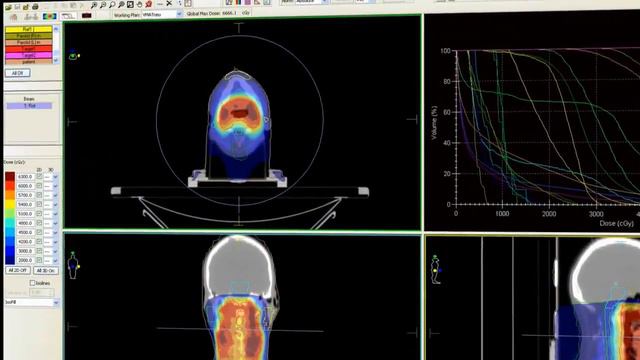Image resolution: width=640 pixels, height=360 pixels.
Task: Click the dark red rectangle toolbar icon
Action: [87, 16]
